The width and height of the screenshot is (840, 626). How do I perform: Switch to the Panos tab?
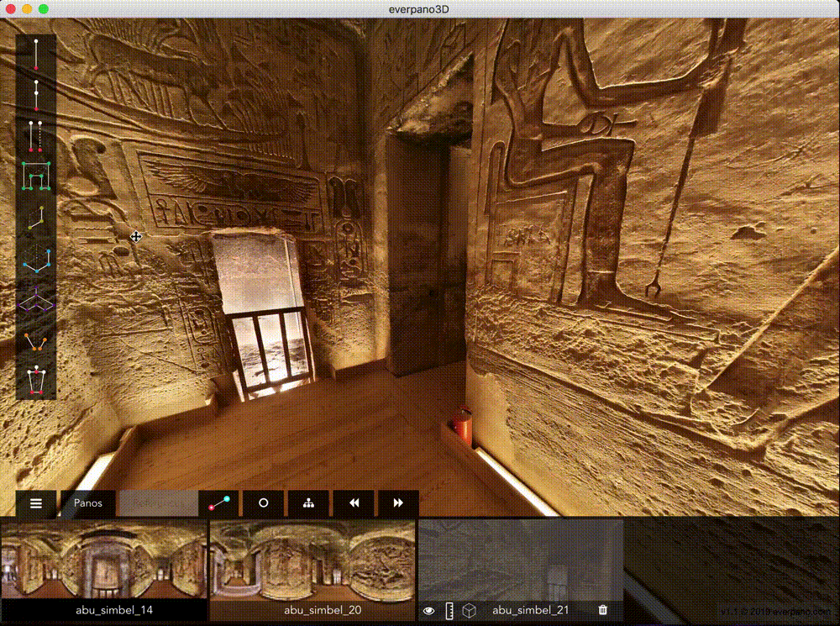pos(88,503)
